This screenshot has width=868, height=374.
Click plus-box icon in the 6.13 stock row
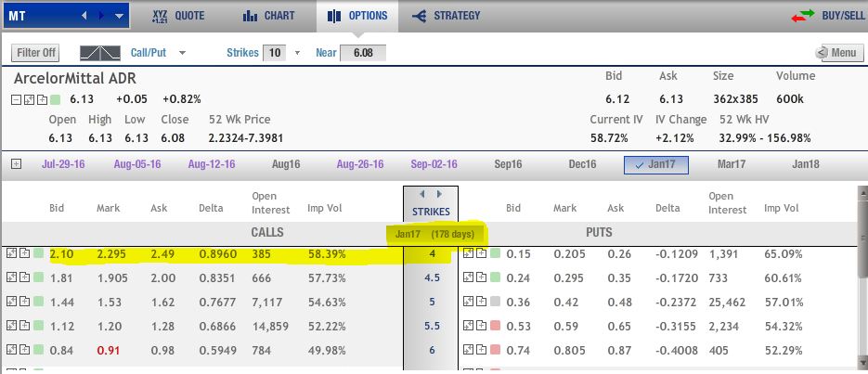(x=42, y=100)
